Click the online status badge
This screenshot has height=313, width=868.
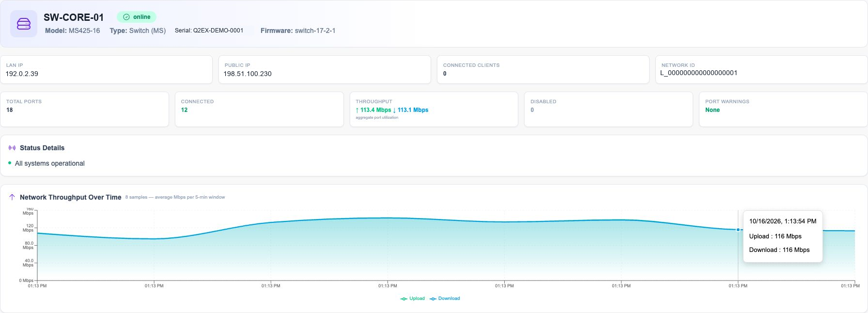[137, 17]
